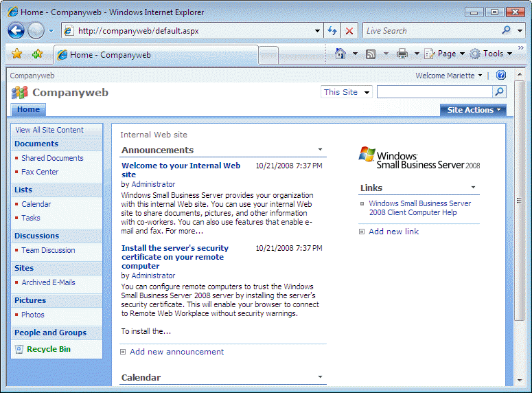Viewport: 532px width, 393px height.
Task: Open the Fax Center link
Action: click(x=40, y=172)
